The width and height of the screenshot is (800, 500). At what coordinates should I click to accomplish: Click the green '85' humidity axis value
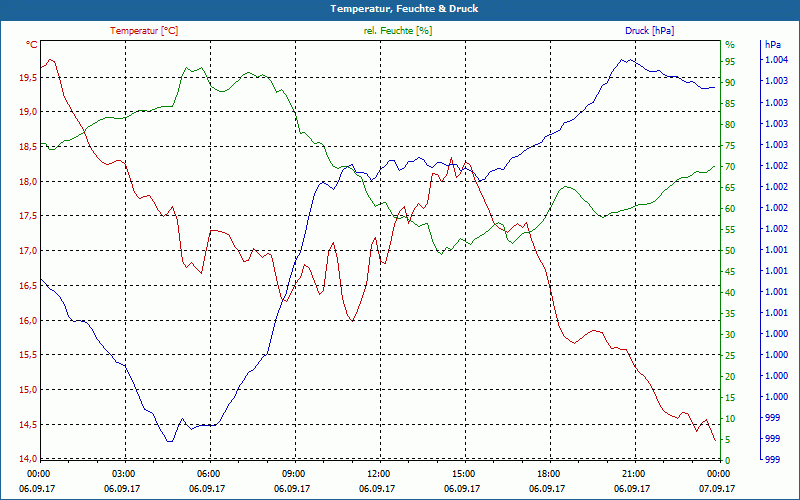[x=730, y=104]
